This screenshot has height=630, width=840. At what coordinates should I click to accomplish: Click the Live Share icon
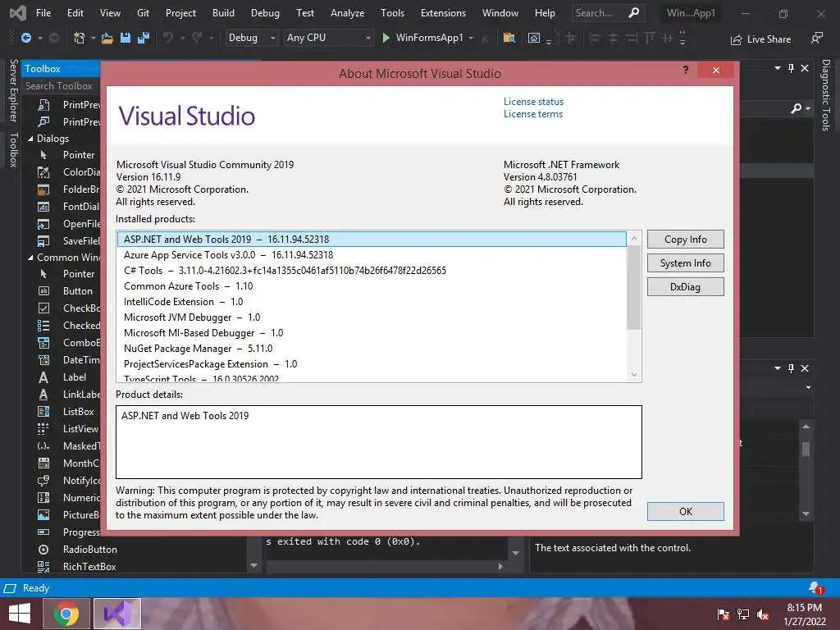[x=736, y=39]
